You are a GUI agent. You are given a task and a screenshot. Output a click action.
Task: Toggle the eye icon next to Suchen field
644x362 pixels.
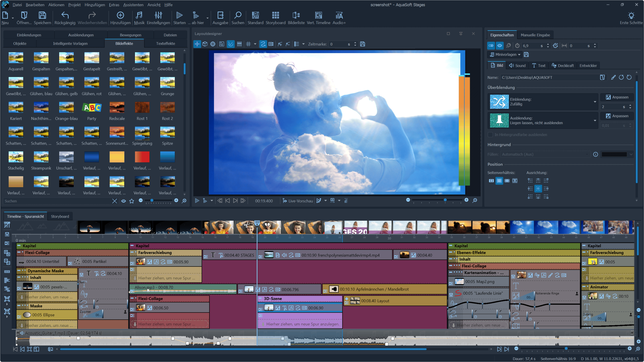point(123,201)
